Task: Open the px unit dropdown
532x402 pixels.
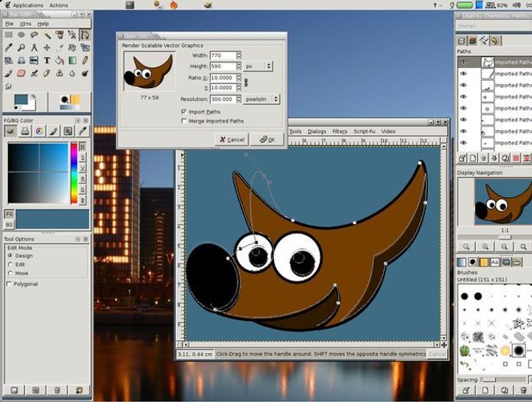Action: pyautogui.click(x=259, y=66)
